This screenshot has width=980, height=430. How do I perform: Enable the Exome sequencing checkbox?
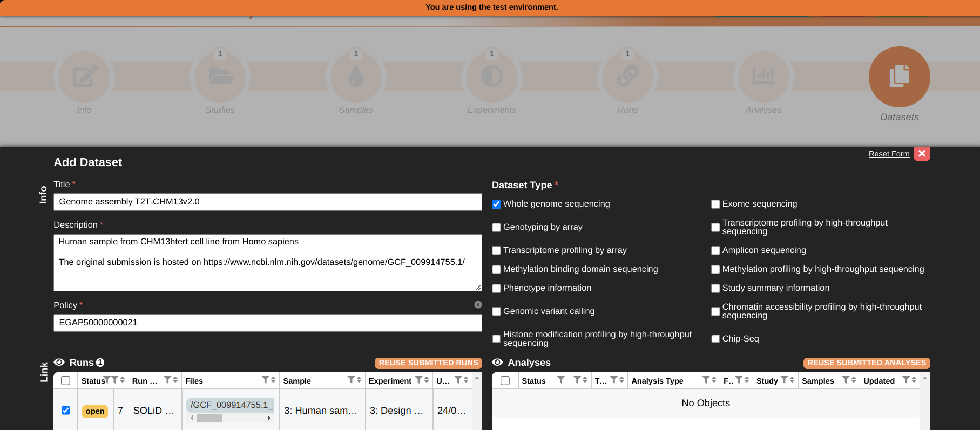[715, 204]
